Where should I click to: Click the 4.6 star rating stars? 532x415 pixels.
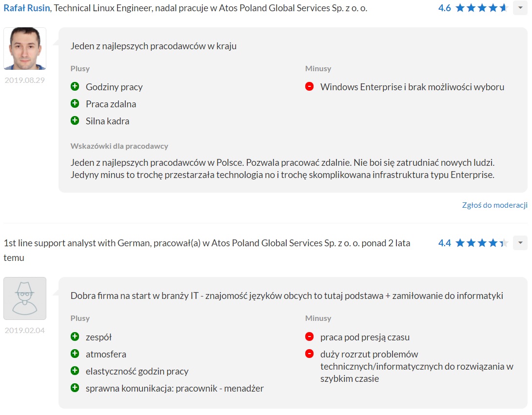coord(481,8)
